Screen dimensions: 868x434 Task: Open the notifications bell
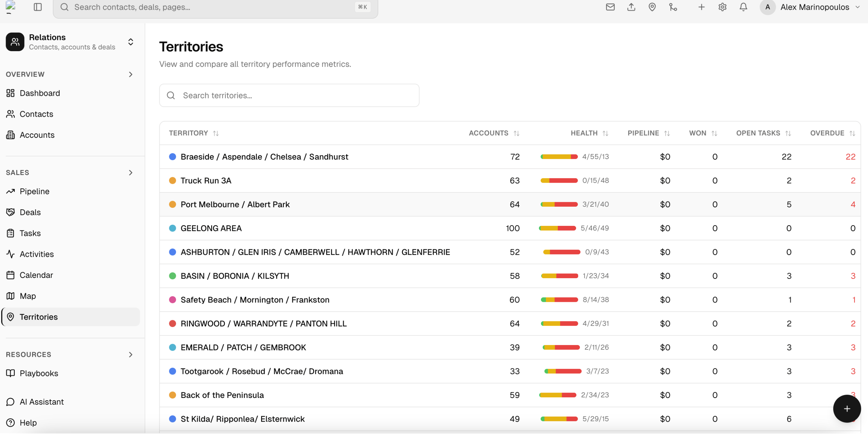coord(743,7)
